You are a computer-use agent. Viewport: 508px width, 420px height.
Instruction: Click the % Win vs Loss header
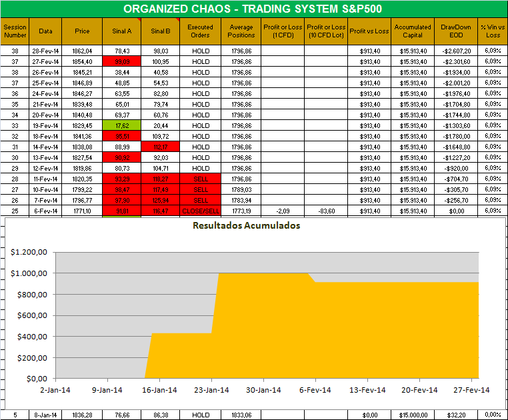coord(493,31)
